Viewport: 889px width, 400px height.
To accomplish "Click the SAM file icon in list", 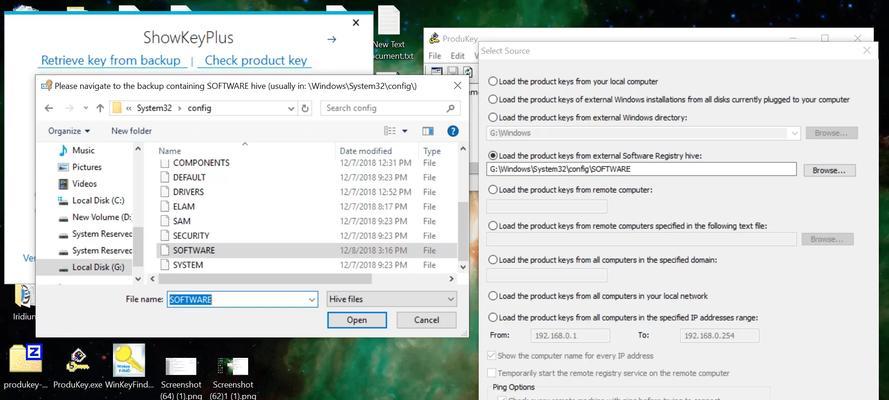I will pyautogui.click(x=164, y=221).
